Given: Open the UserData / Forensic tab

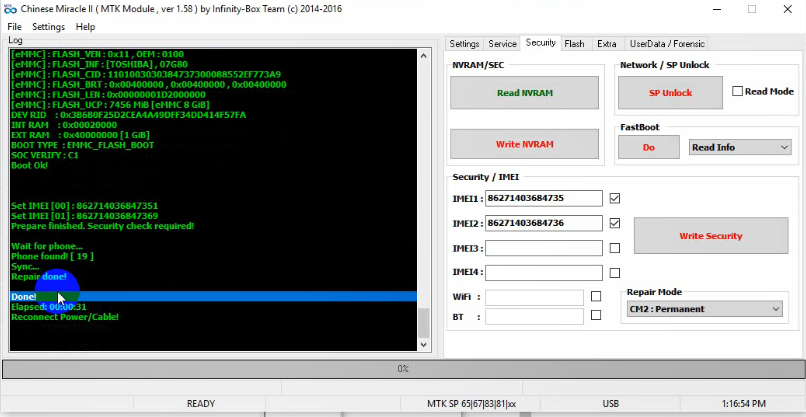Looking at the screenshot, I should (x=667, y=44).
